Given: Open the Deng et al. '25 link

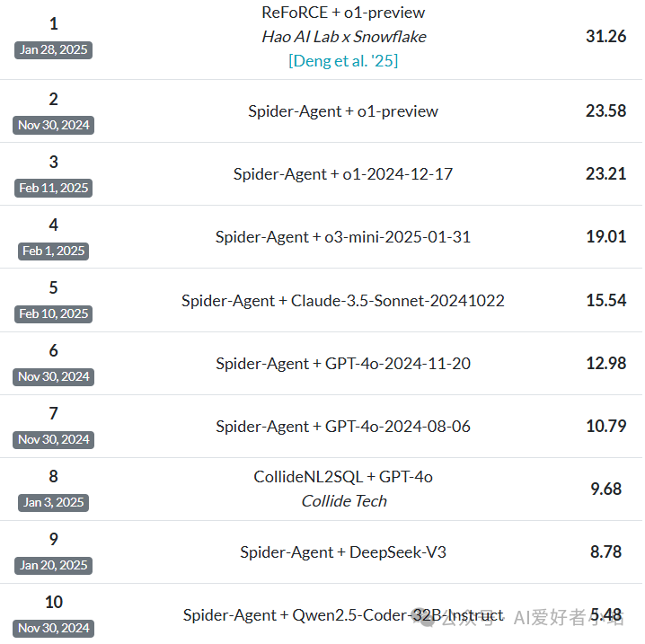Looking at the screenshot, I should point(343,61).
